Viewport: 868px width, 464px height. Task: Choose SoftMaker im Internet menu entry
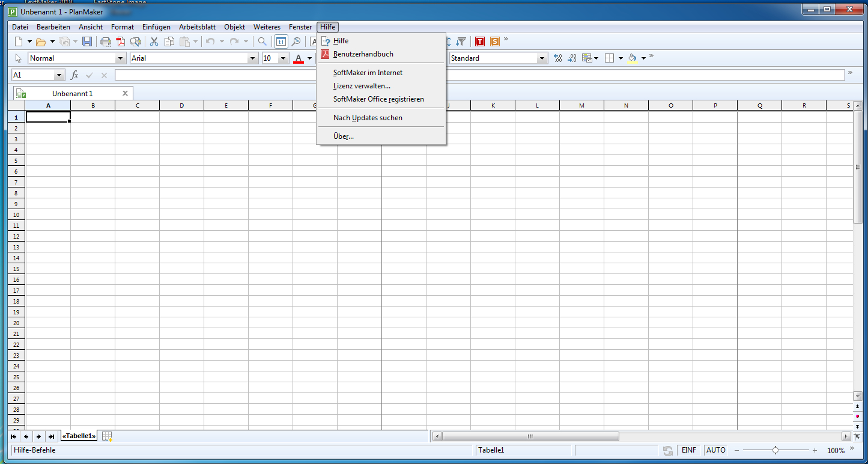click(x=381, y=73)
